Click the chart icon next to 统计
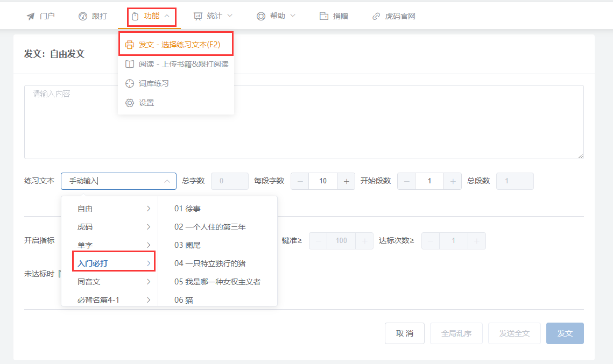The width and height of the screenshot is (613, 364). pyautogui.click(x=198, y=16)
